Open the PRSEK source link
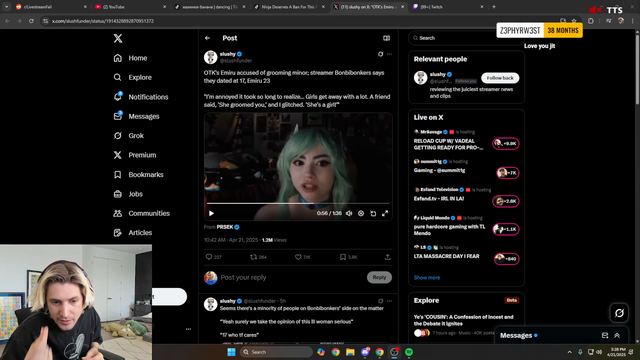 (x=228, y=227)
